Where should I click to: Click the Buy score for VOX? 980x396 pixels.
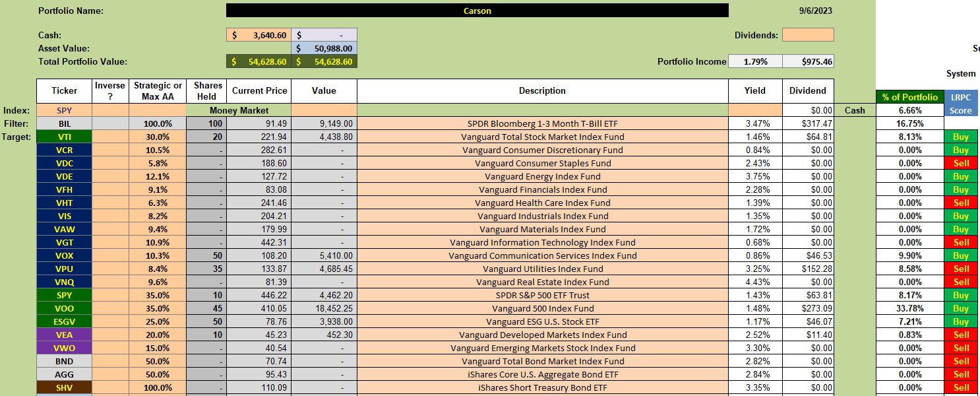[960, 255]
